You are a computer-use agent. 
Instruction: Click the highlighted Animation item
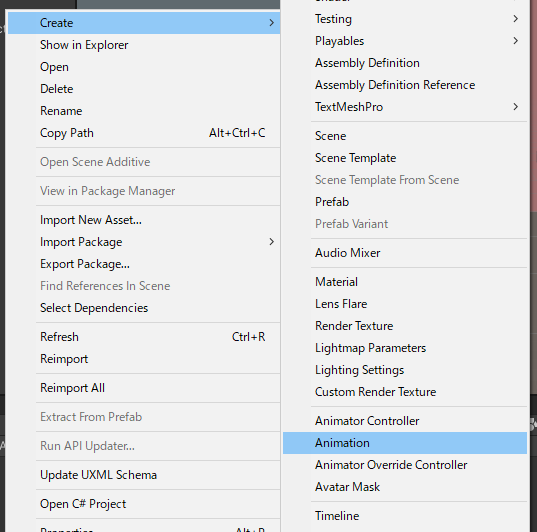405,443
